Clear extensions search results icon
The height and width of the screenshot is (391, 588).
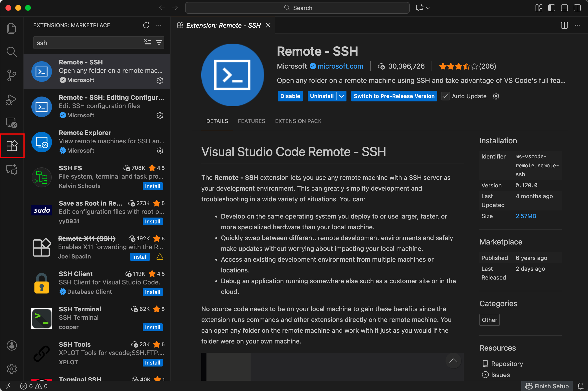(x=148, y=42)
